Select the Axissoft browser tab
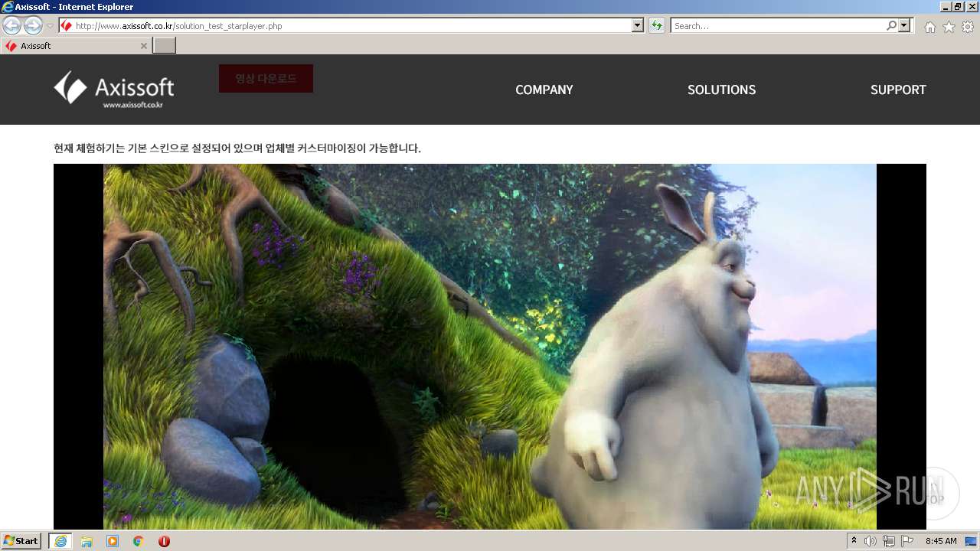The width and height of the screenshot is (980, 551). [x=76, y=46]
